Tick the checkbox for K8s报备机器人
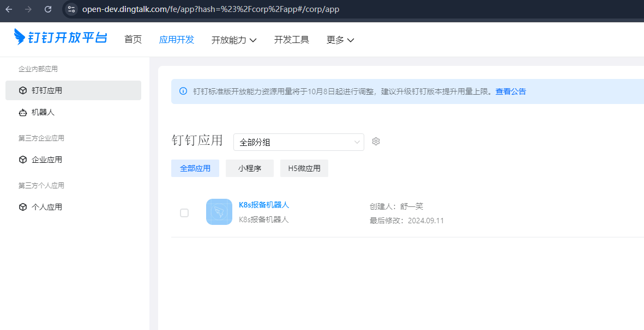The image size is (644, 330). (x=184, y=213)
